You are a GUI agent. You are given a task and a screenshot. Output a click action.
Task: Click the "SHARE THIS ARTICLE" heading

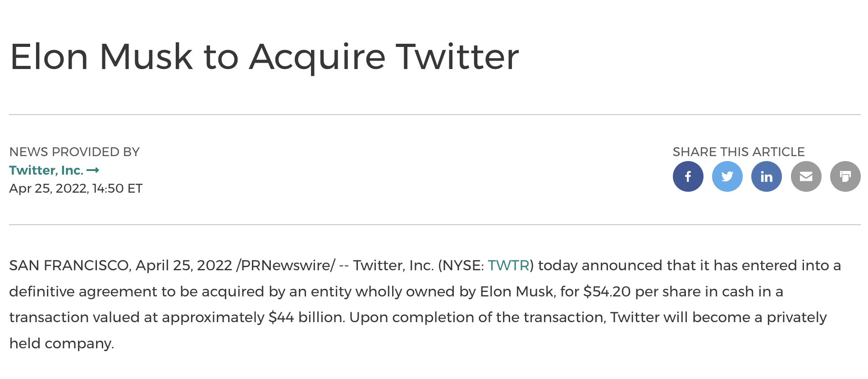pyautogui.click(x=738, y=152)
